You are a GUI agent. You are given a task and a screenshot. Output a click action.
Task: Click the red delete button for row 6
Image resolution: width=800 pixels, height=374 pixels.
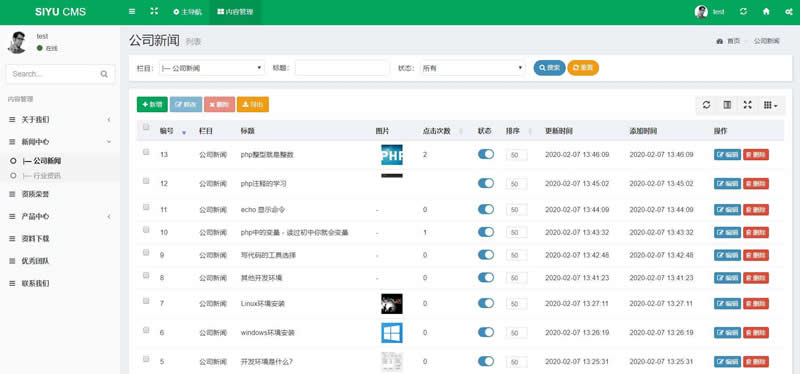756,333
